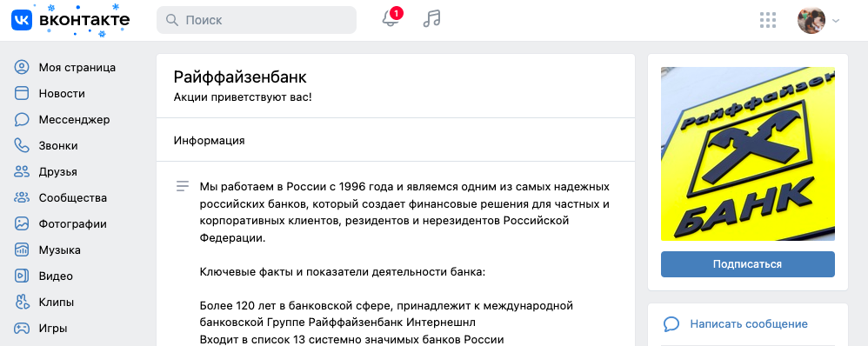Open the music player note icon
Image resolution: width=868 pixels, height=346 pixels.
pyautogui.click(x=431, y=19)
